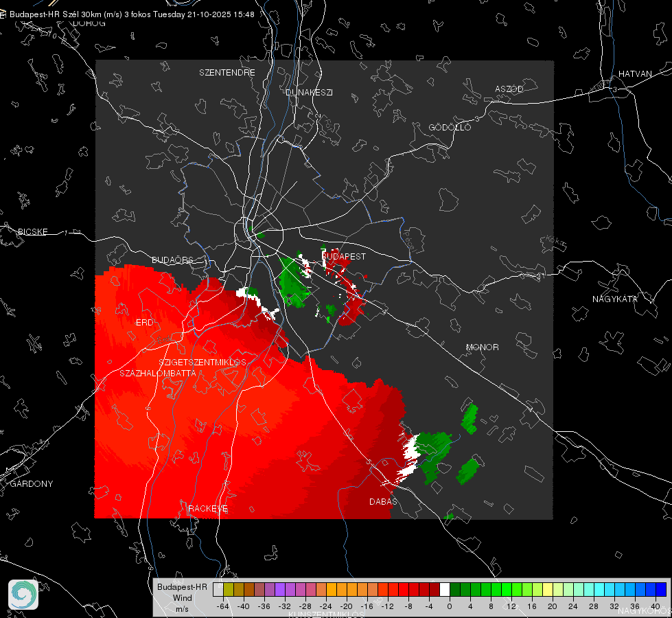Image resolution: width=672 pixels, height=618 pixels.
Task: Select the MONOR city label
Action: [x=482, y=347]
